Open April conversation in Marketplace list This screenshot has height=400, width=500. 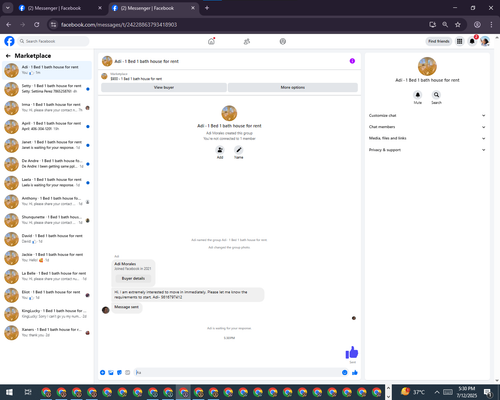[47, 126]
